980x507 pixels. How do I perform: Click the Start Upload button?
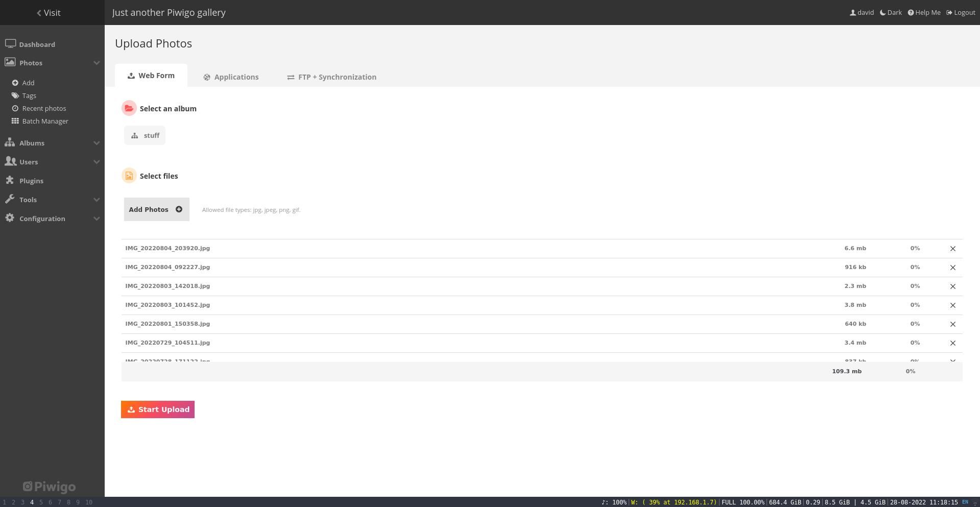pyautogui.click(x=158, y=409)
